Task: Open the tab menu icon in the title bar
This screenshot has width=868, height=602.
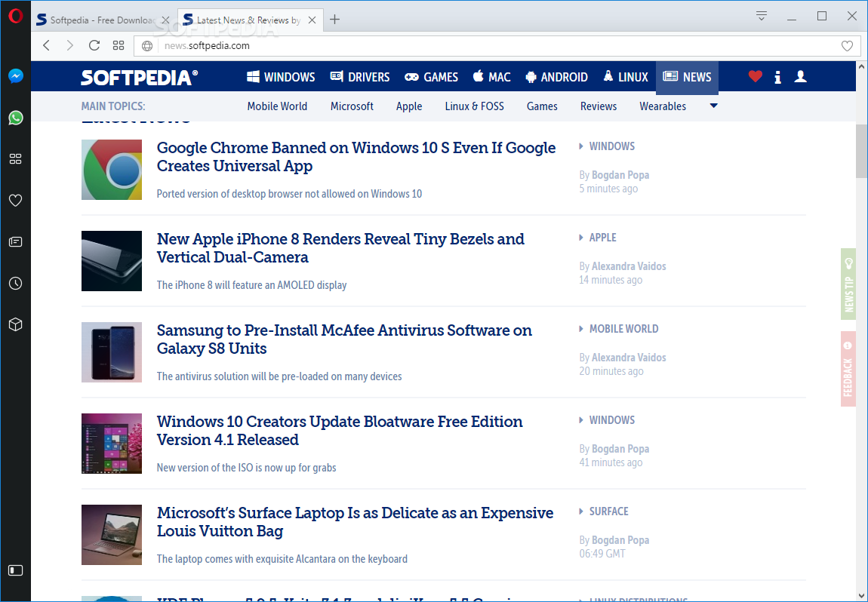Action: (761, 16)
